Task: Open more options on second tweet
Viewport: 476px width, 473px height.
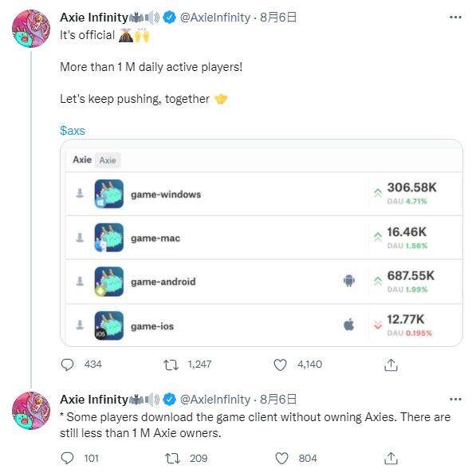Action: coord(455,399)
